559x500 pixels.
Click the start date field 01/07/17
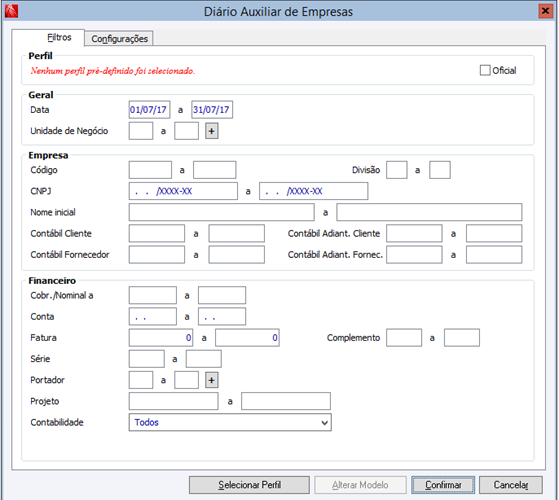click(149, 110)
